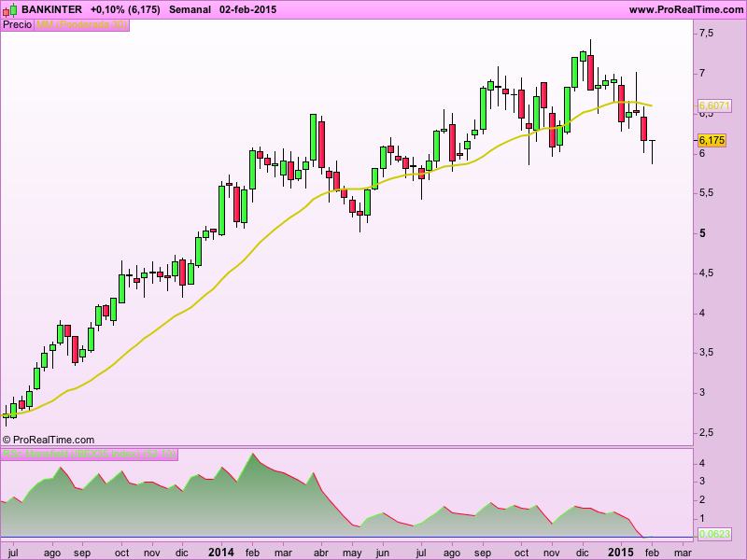This screenshot has height=560, width=747.
Task: Click the 2015 label on time axis
Action: (621, 553)
